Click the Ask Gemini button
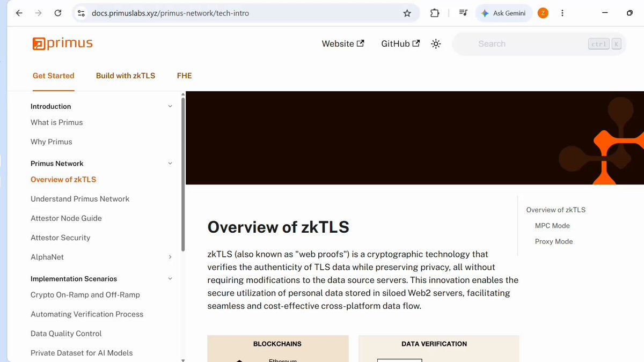 (x=503, y=13)
